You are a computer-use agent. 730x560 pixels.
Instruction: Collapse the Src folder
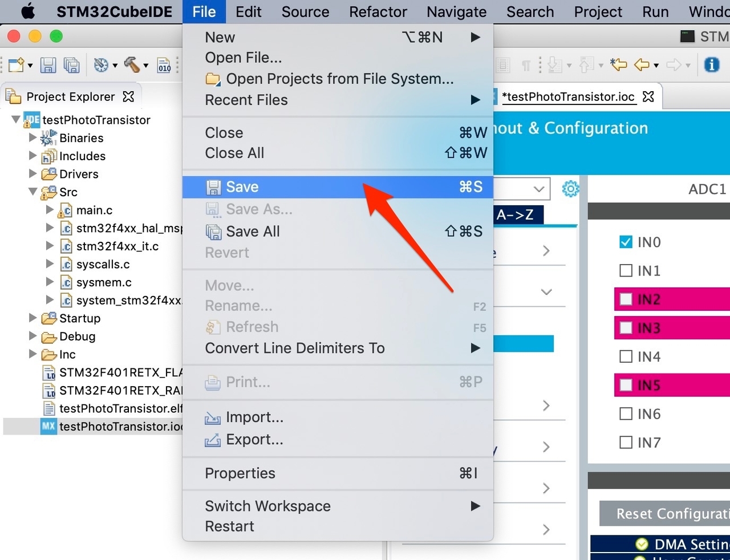tap(33, 192)
